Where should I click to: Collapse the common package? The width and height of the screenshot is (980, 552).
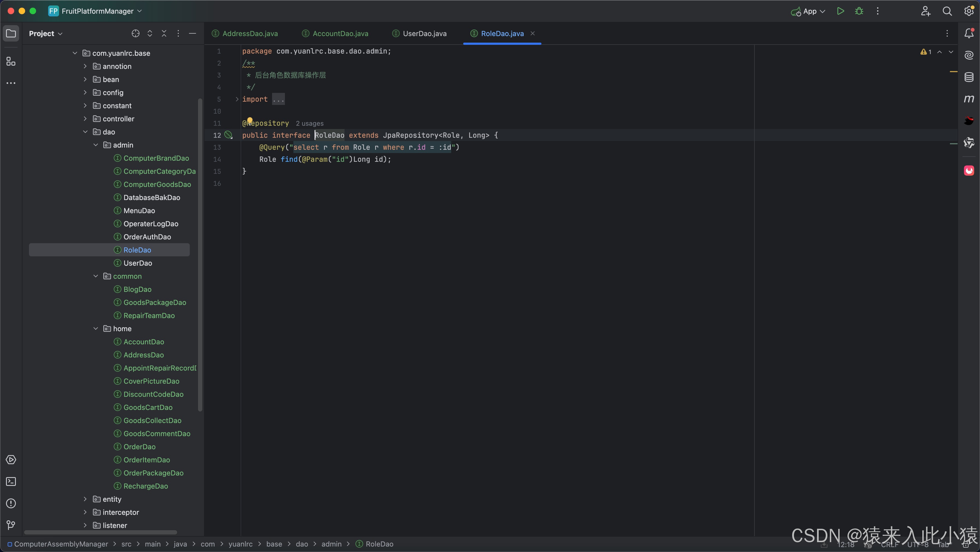[95, 276]
